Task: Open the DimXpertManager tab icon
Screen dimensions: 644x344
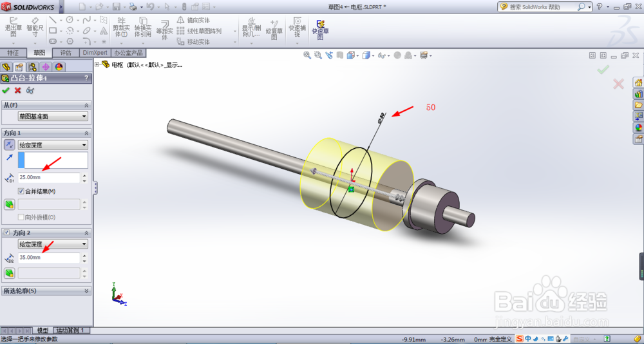Action: coord(46,67)
